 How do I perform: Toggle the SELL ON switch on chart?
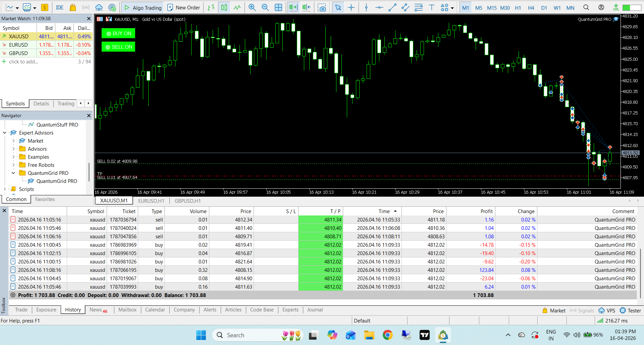tap(118, 47)
